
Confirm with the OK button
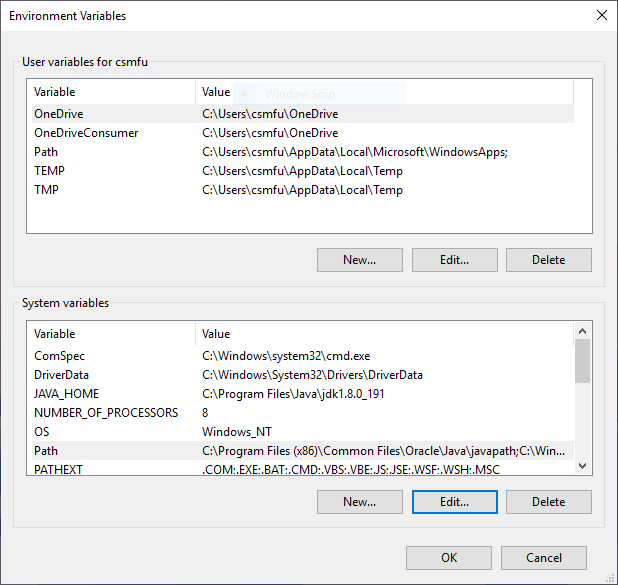click(x=449, y=558)
